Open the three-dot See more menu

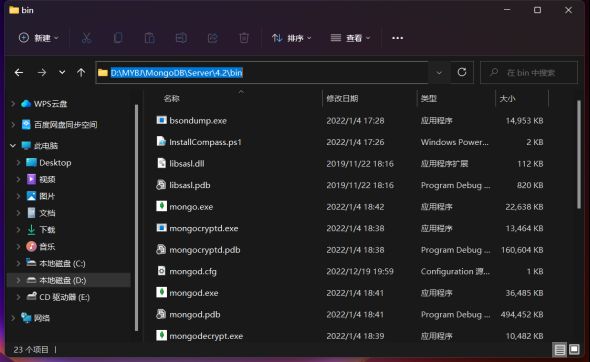pos(397,38)
